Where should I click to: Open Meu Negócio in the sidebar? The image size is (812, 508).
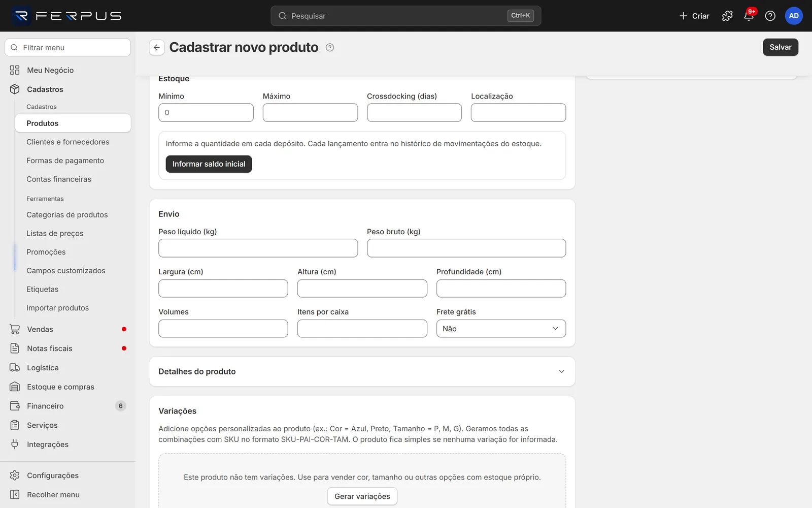(67, 70)
